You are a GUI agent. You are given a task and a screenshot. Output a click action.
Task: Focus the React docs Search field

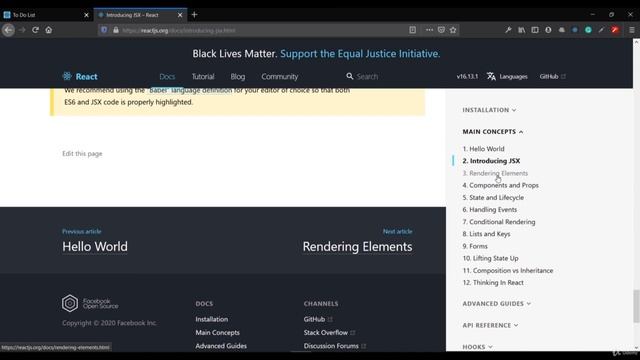click(367, 76)
